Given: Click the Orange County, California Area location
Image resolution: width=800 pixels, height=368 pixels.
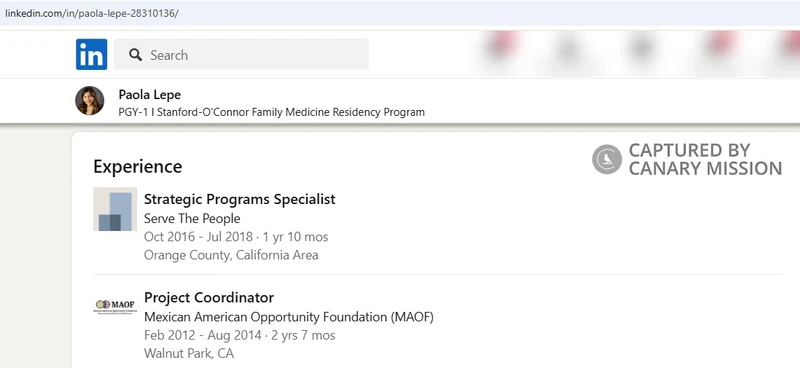Looking at the screenshot, I should pos(231,255).
